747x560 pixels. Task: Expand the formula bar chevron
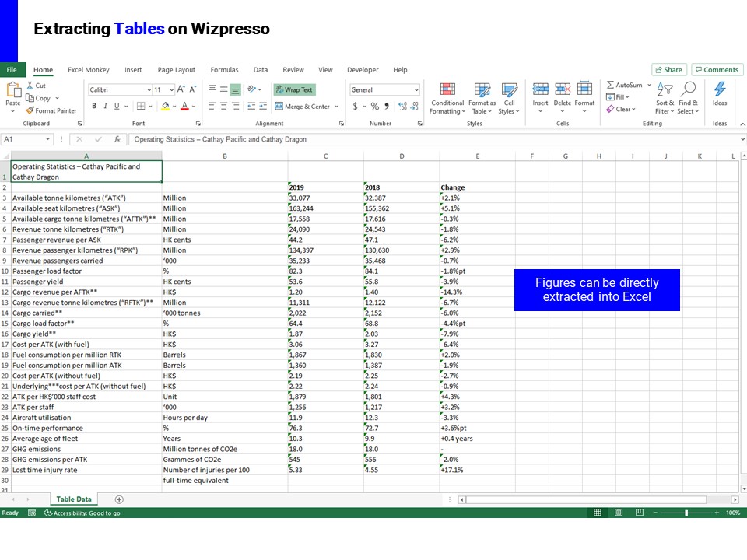pyautogui.click(x=742, y=139)
